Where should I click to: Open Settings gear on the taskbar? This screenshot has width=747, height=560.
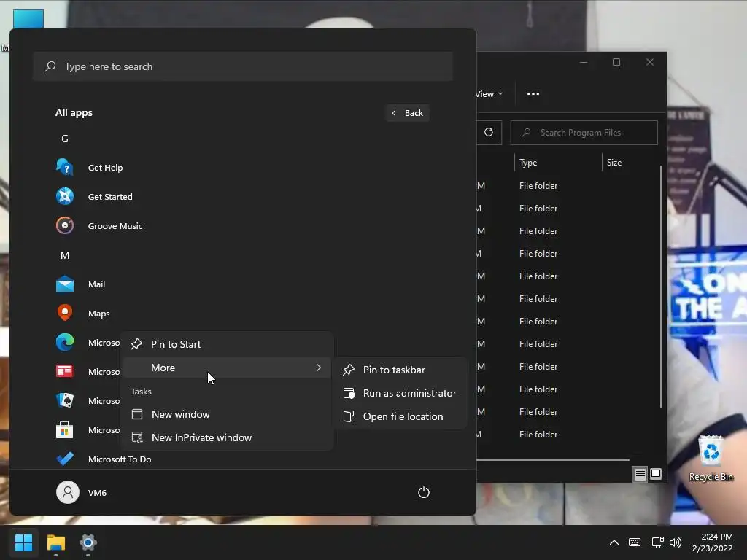click(x=88, y=542)
